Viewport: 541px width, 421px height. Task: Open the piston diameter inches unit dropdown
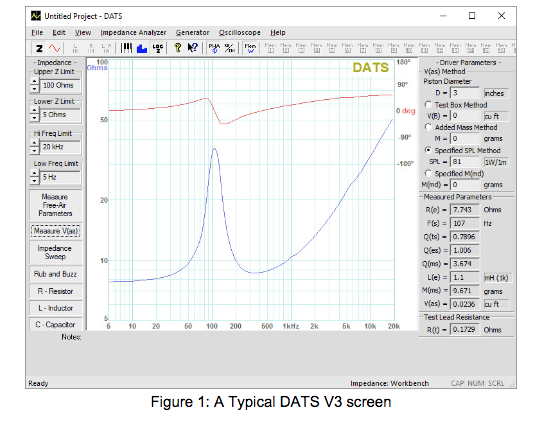[x=496, y=93]
